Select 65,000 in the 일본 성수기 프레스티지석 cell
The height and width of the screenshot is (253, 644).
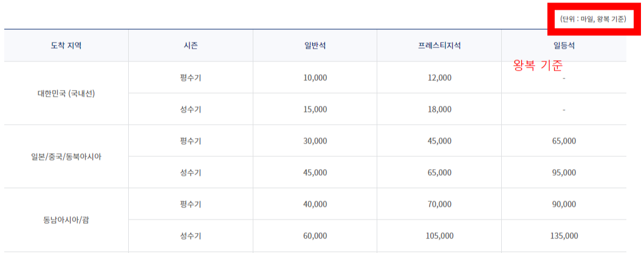coord(439,173)
